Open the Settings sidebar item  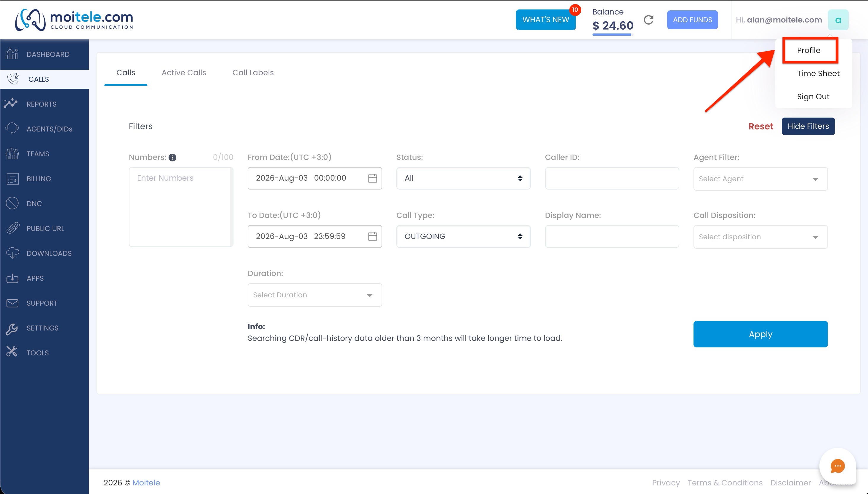point(44,328)
